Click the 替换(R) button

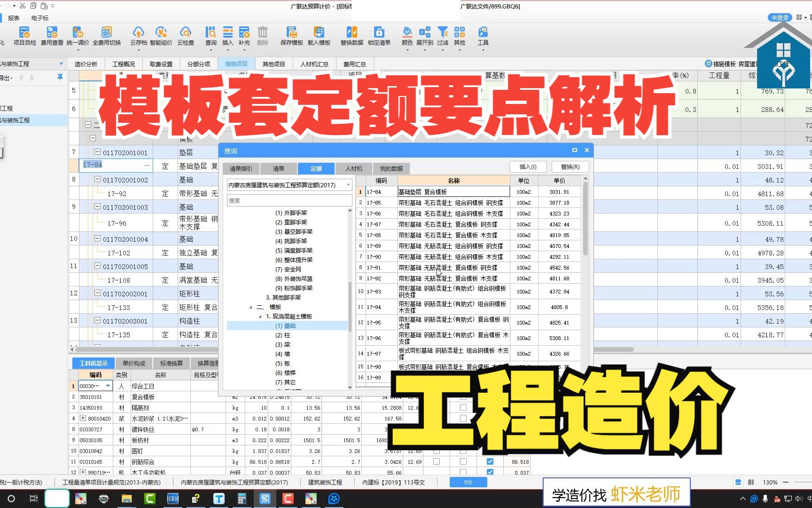[x=570, y=167]
